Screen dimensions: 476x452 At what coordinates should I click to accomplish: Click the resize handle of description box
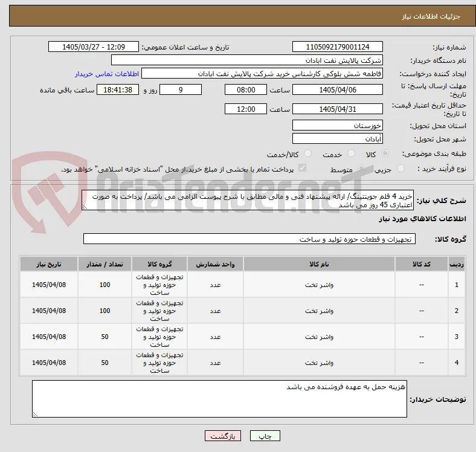click(85, 207)
